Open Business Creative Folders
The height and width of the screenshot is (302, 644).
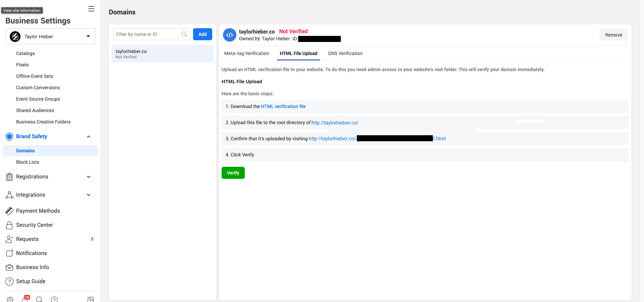[43, 122]
